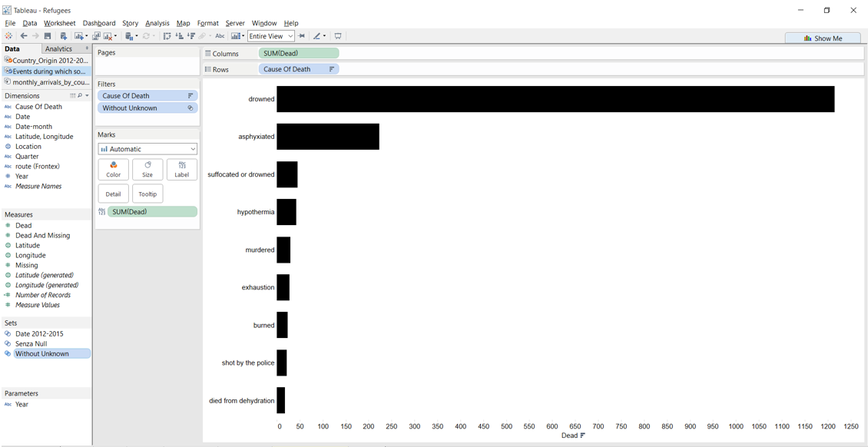Select the 'Dead And Missing' measure

42,236
